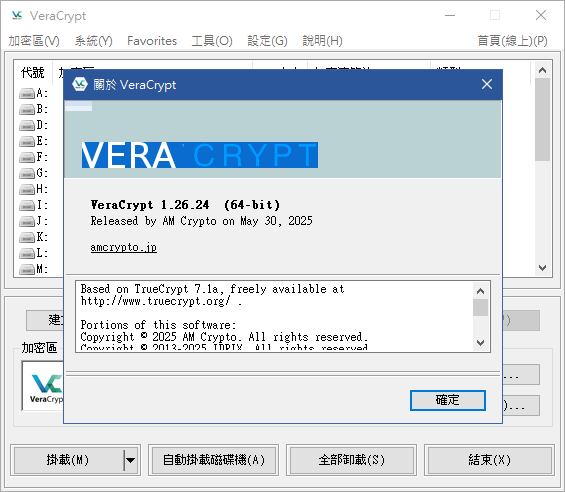This screenshot has height=492, width=565.
Task: Click text 'Released by AM Crypto on May 30, 2025'
Action: point(201,221)
